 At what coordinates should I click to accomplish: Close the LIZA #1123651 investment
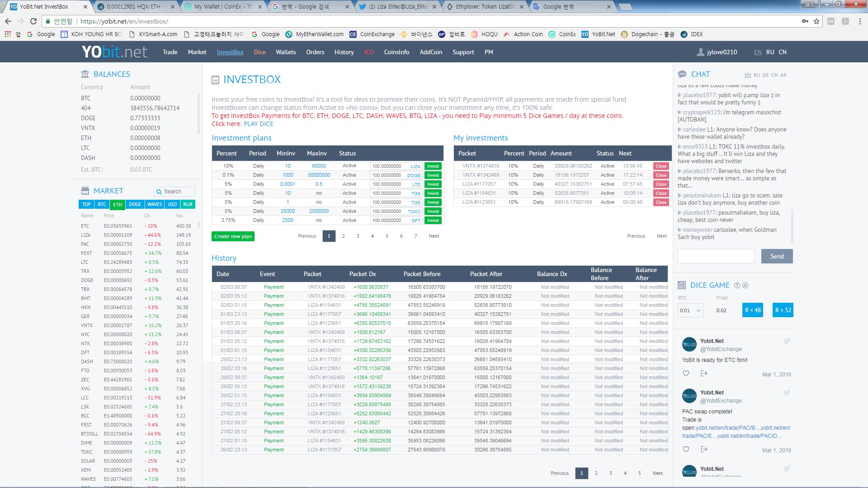(x=661, y=202)
